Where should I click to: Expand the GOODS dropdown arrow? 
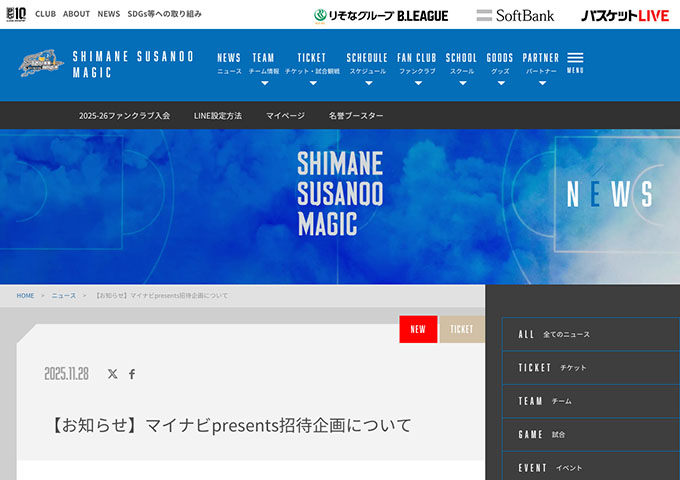501,83
